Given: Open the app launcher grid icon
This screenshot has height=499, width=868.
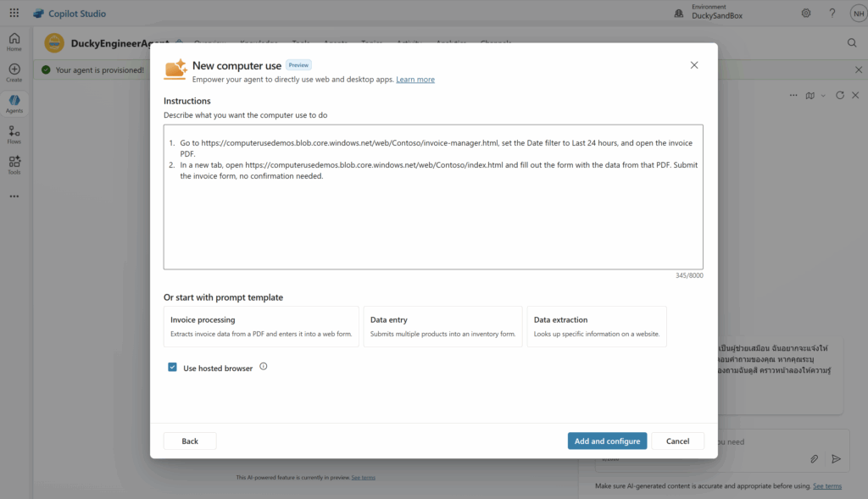Looking at the screenshot, I should pyautogui.click(x=14, y=13).
